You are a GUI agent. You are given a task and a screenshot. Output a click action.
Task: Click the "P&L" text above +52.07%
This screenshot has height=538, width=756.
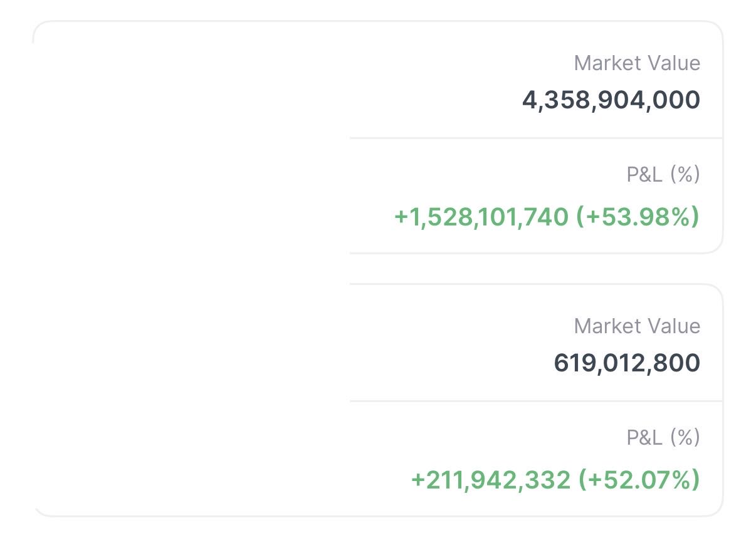[x=644, y=438]
